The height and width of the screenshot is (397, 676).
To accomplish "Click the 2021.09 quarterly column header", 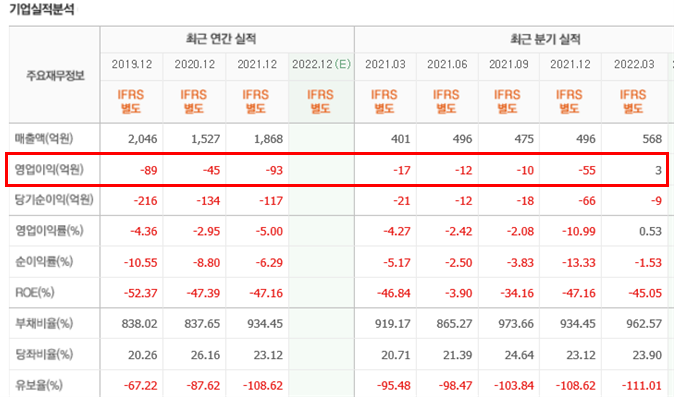I will click(509, 65).
